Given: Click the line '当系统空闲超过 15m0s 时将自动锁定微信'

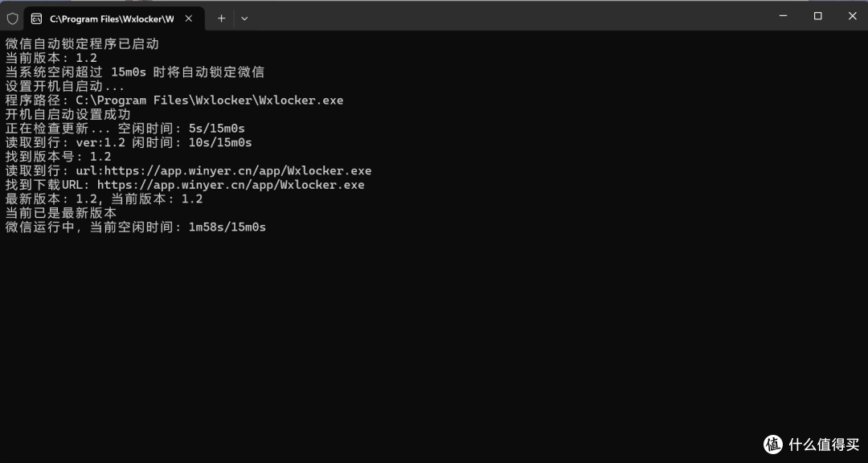Looking at the screenshot, I should pyautogui.click(x=134, y=72).
